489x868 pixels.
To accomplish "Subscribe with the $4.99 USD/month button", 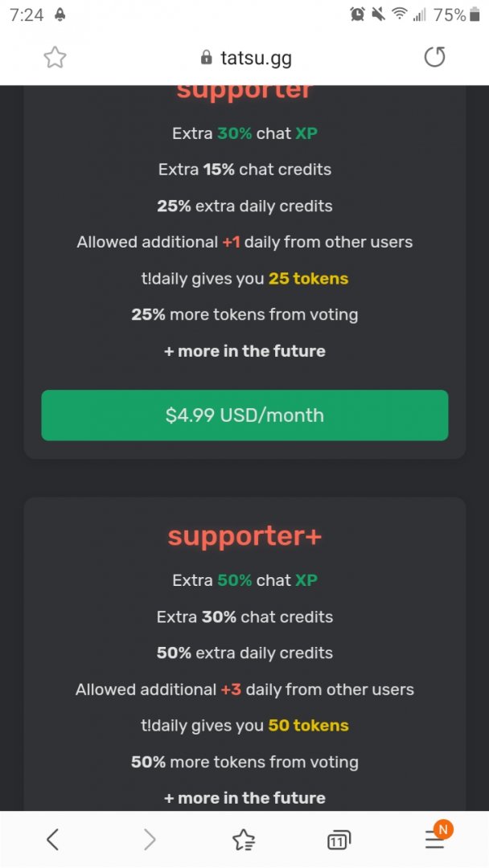I will click(244, 416).
